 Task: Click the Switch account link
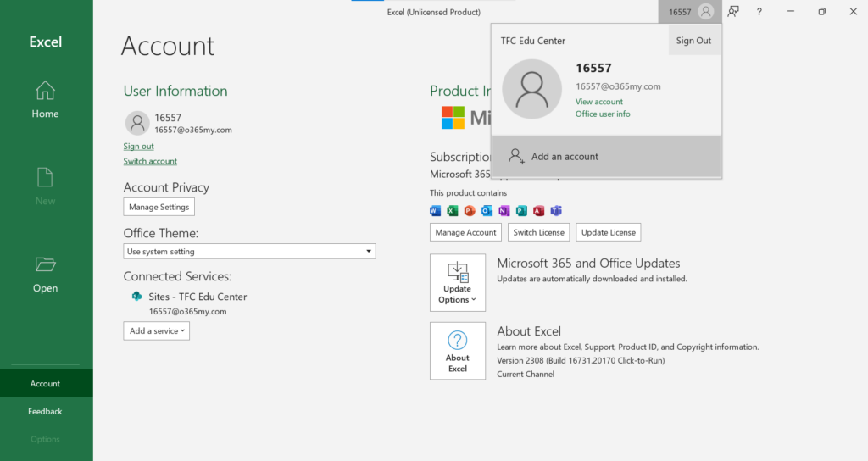point(150,161)
